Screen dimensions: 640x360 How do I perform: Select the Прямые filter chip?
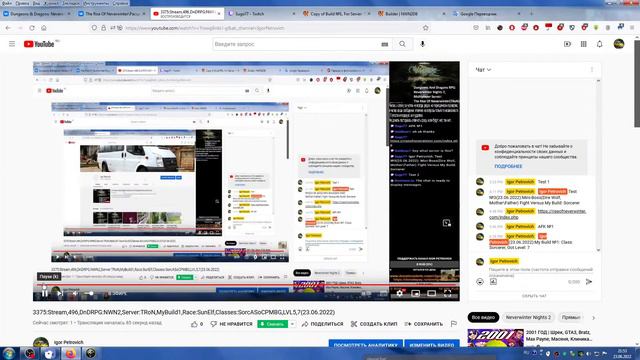click(x=571, y=317)
